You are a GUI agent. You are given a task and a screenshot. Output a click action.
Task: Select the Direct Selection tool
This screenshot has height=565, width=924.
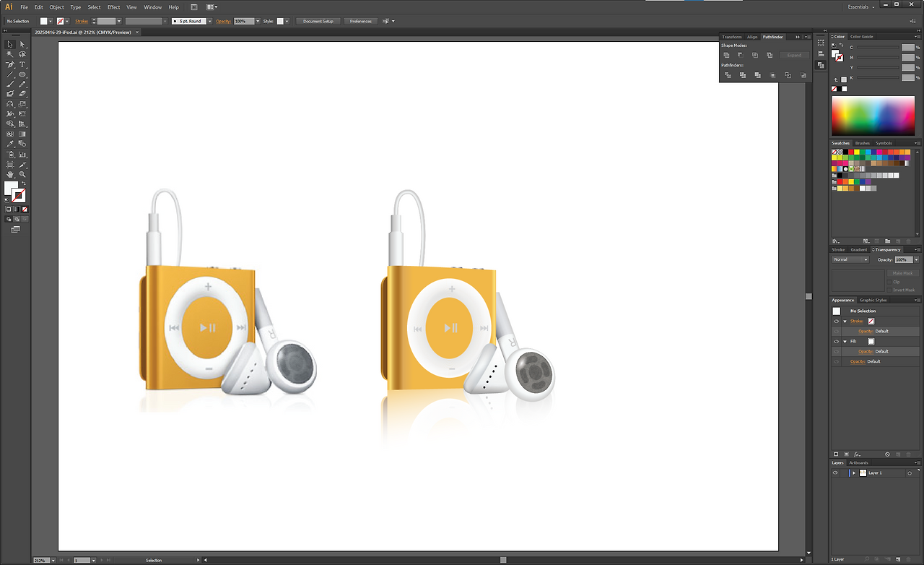(x=22, y=44)
